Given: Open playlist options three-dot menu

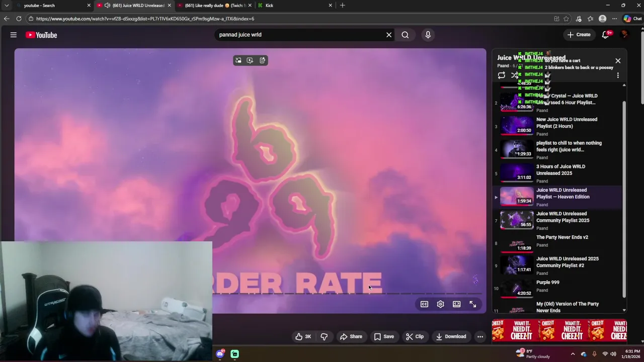Looking at the screenshot, I should point(618,75).
